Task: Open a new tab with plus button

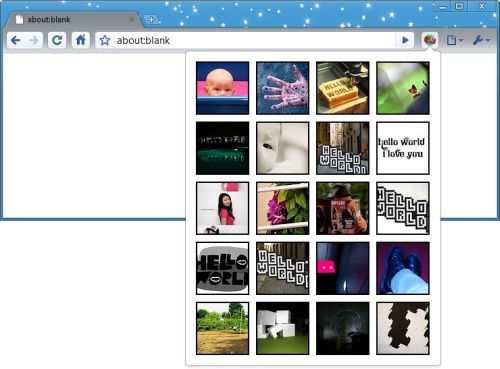Action: click(x=151, y=20)
